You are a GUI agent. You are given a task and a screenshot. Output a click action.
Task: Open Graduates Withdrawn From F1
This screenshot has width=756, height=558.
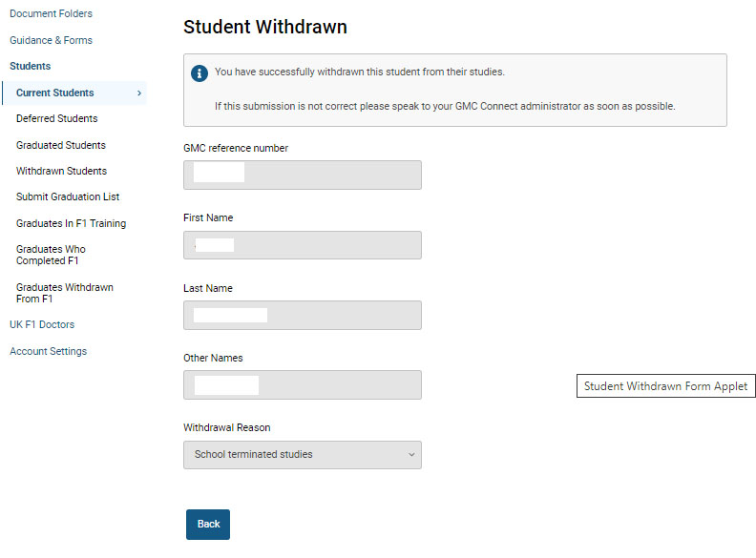point(65,293)
